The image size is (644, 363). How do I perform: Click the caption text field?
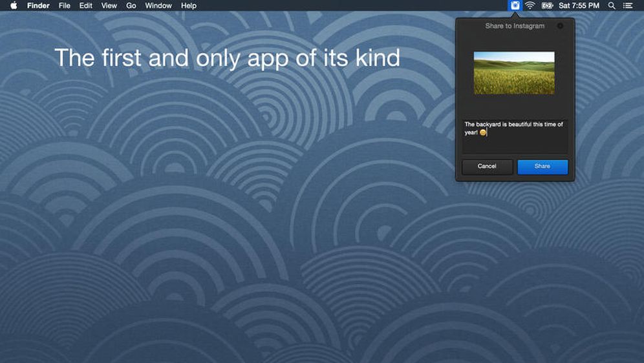(x=515, y=136)
